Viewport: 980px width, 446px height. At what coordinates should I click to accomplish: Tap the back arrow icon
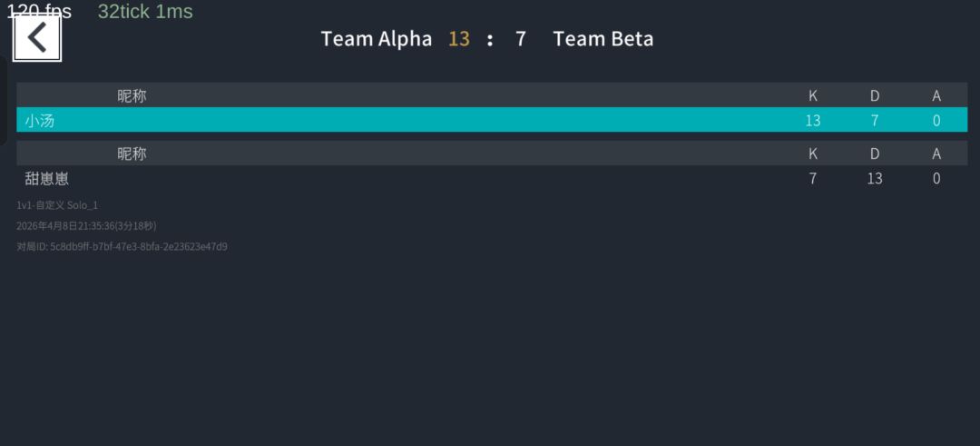[37, 38]
